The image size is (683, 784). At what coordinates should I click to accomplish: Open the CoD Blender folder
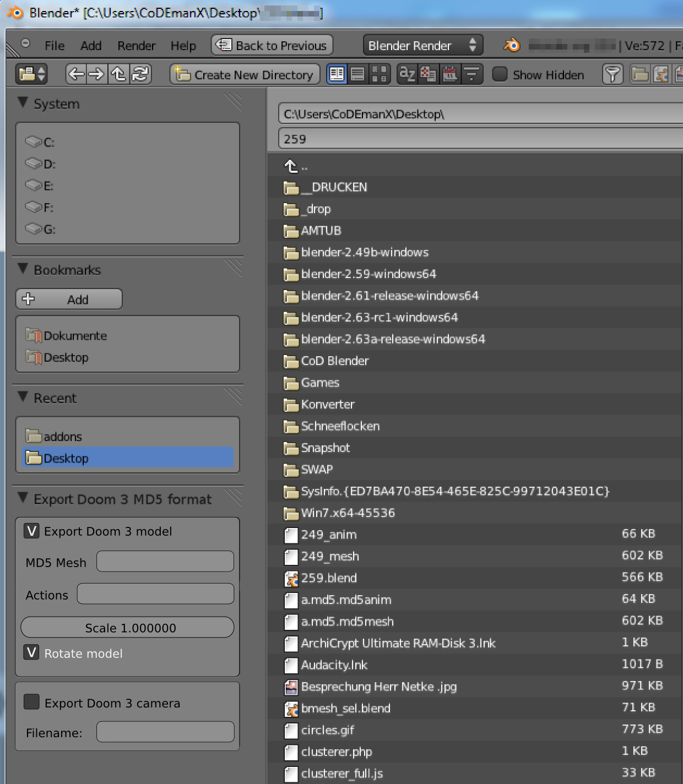pos(475,361)
